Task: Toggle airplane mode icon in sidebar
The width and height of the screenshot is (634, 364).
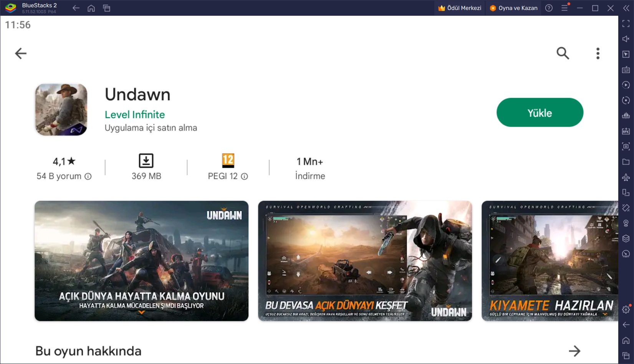Action: (626, 177)
